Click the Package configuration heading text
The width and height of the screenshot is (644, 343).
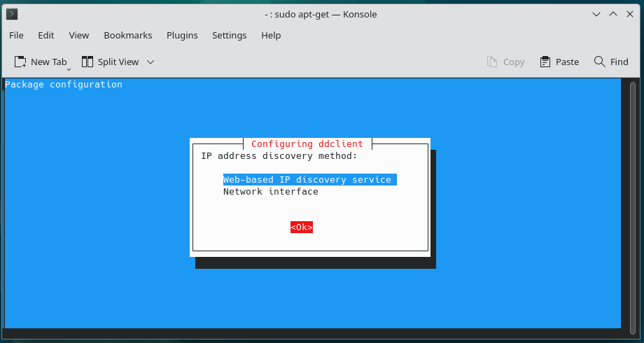[64, 84]
